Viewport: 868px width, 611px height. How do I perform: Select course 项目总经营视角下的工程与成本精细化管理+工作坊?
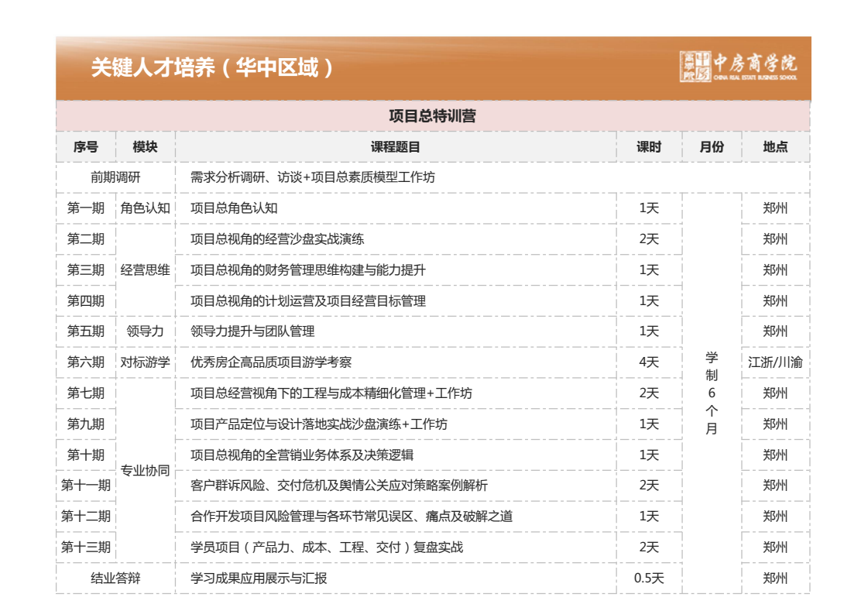(331, 393)
